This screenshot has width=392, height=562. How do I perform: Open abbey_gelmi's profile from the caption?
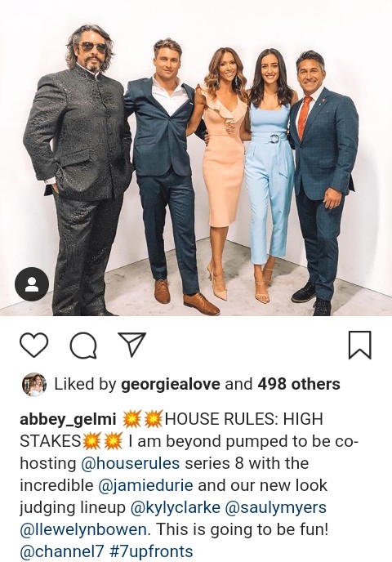pyautogui.click(x=68, y=419)
